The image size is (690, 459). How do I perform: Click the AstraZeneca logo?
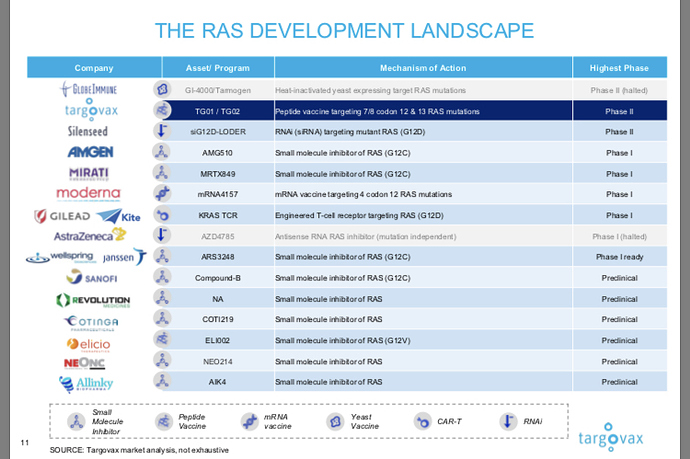click(x=90, y=235)
